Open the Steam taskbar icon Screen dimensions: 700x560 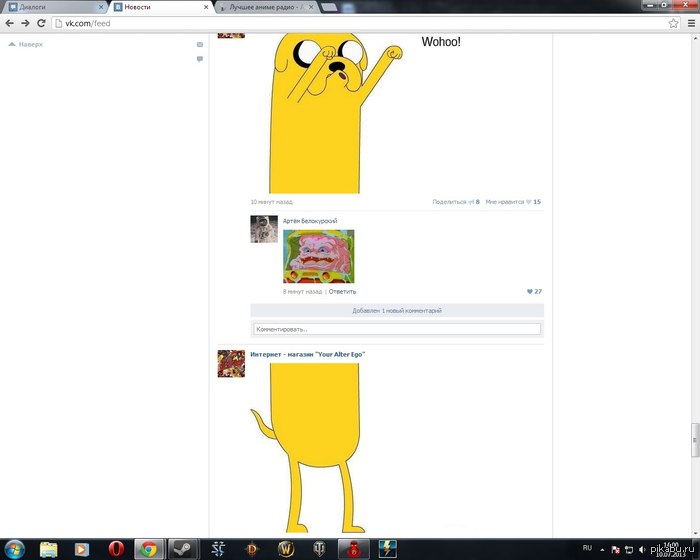click(183, 549)
